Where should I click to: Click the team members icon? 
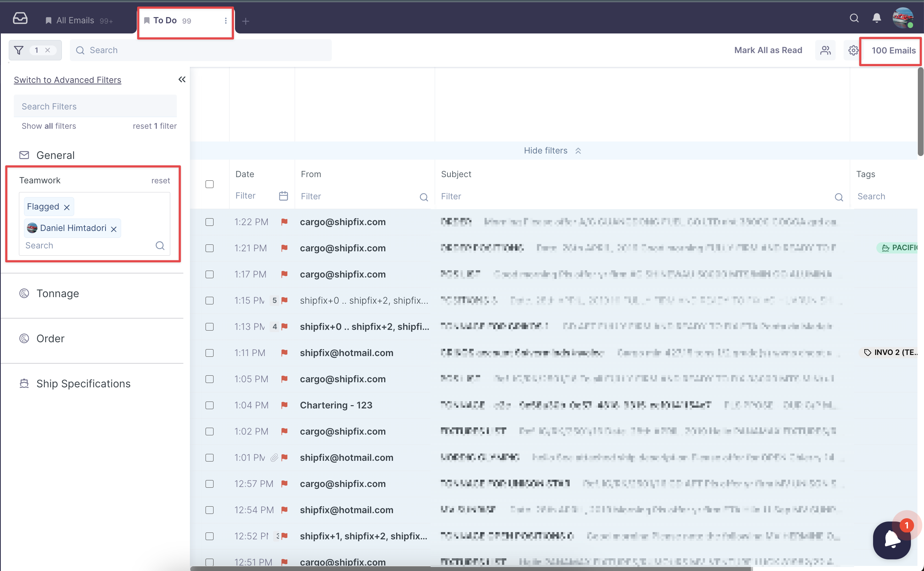click(x=825, y=50)
